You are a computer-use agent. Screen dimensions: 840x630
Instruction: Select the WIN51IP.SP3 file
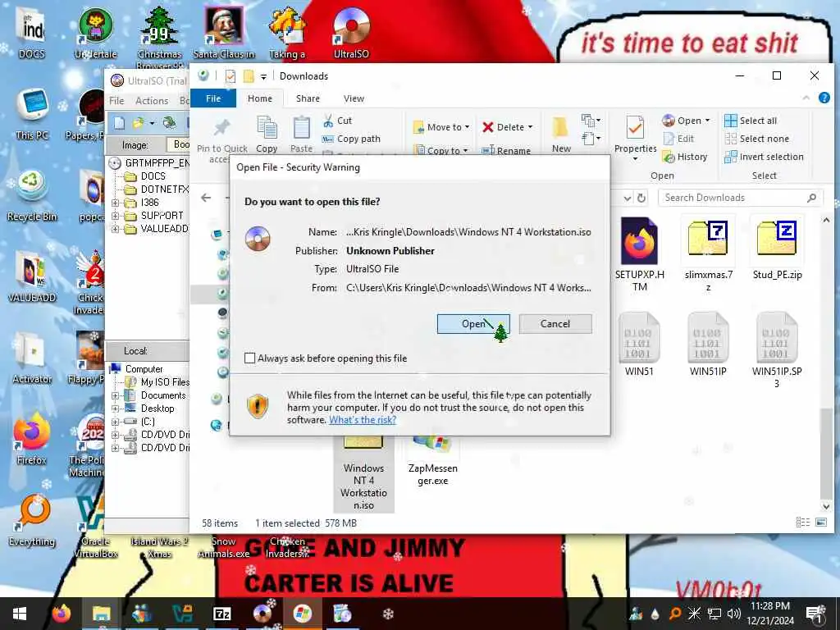[x=777, y=349]
